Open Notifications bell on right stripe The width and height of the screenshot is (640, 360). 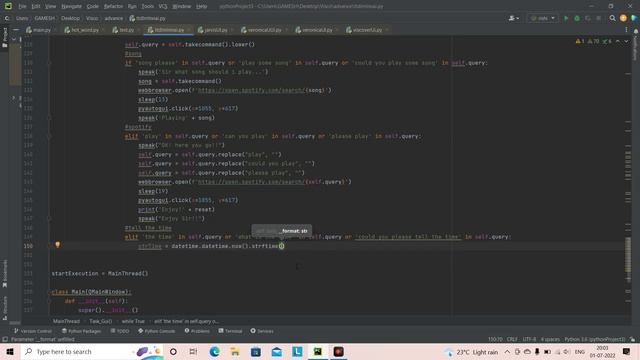(636, 31)
